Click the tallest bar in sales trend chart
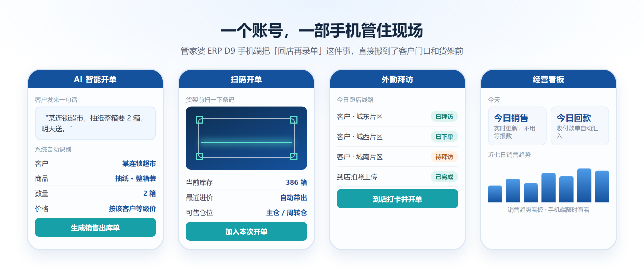644x279 pixels. [x=584, y=185]
